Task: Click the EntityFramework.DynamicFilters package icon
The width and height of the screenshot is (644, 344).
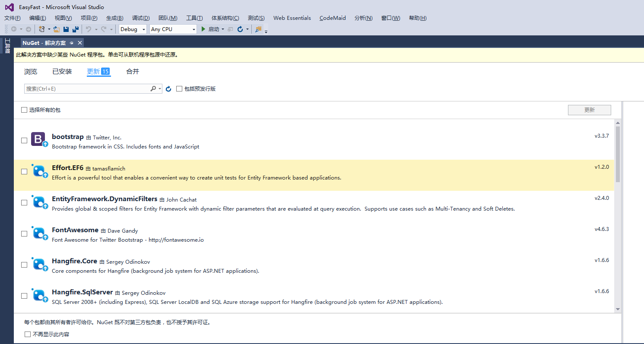Action: pyautogui.click(x=39, y=202)
